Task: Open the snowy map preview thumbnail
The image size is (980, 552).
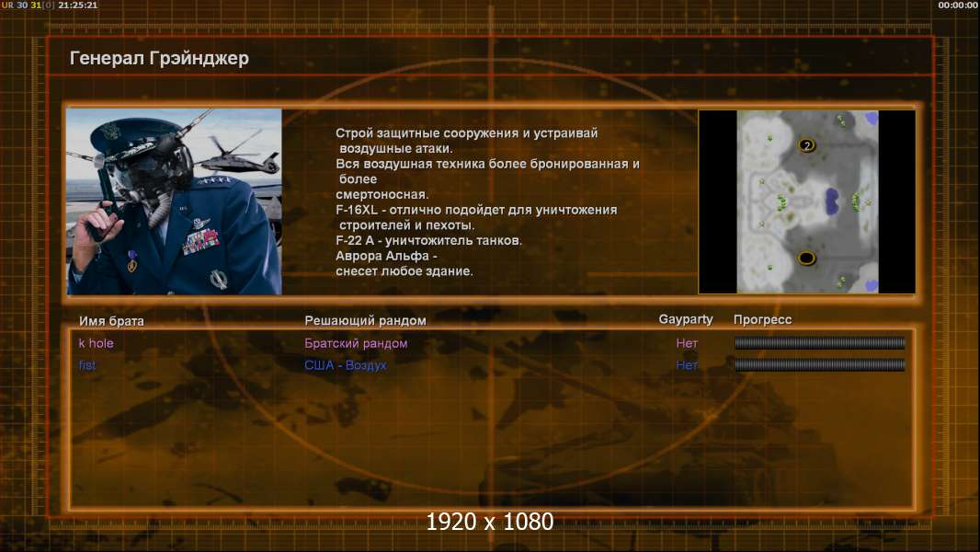Action: coord(807,201)
